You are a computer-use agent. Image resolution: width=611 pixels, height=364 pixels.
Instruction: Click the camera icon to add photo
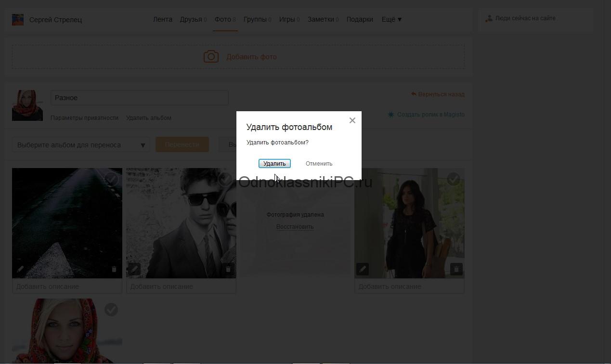point(211,57)
